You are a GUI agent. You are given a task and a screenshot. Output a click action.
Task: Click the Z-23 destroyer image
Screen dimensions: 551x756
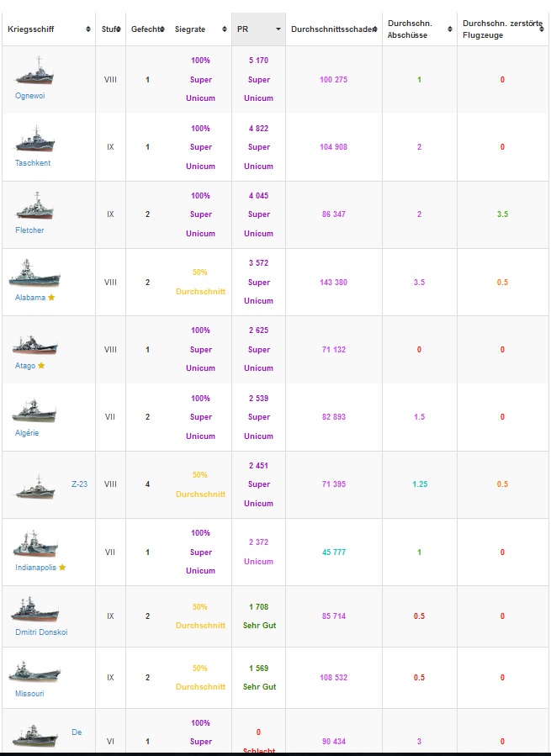[35, 487]
